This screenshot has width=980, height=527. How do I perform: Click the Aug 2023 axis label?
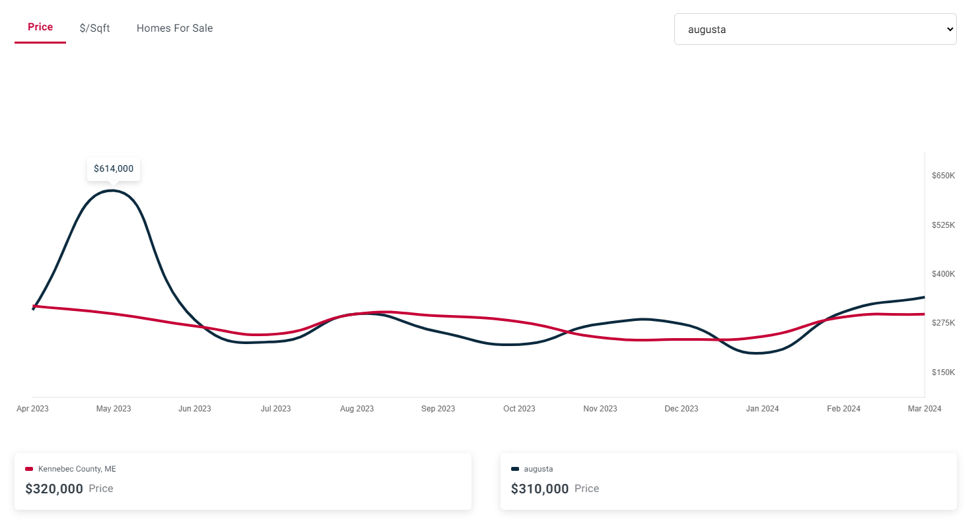[357, 409]
